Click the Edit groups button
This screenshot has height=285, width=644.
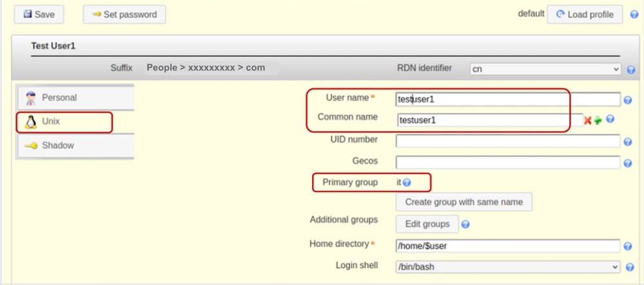pos(427,224)
